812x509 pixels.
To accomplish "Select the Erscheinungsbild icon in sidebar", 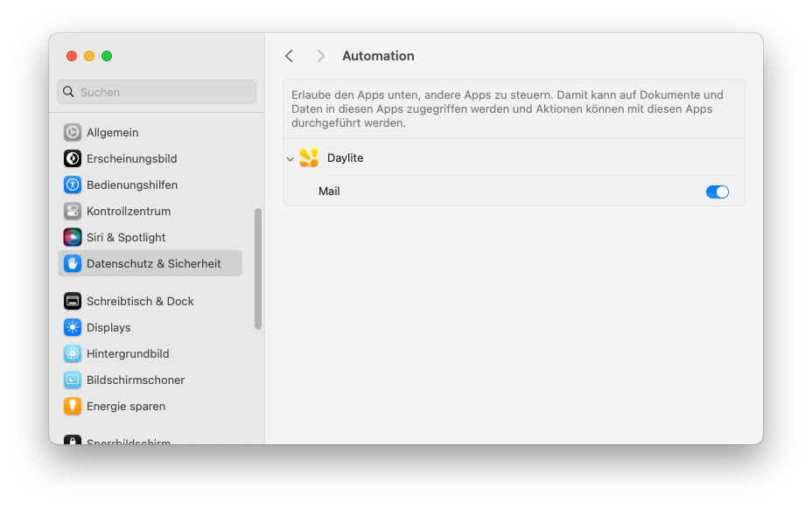I will point(73,158).
